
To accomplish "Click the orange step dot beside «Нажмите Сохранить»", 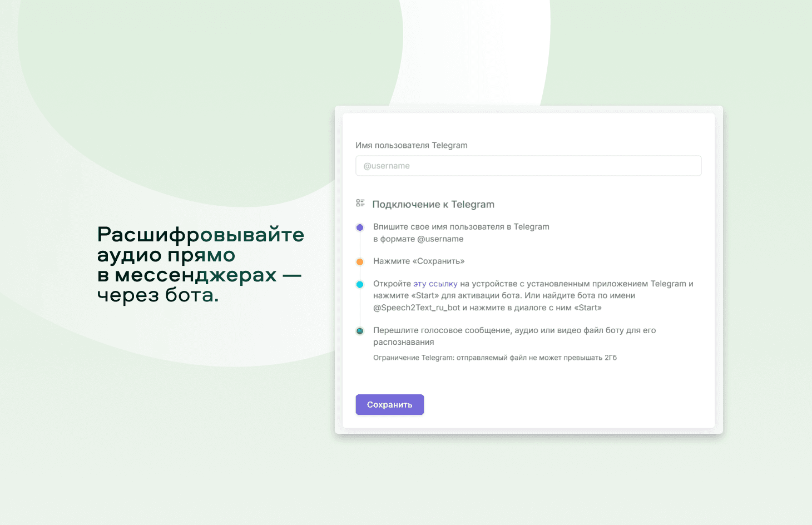I will coord(360,262).
